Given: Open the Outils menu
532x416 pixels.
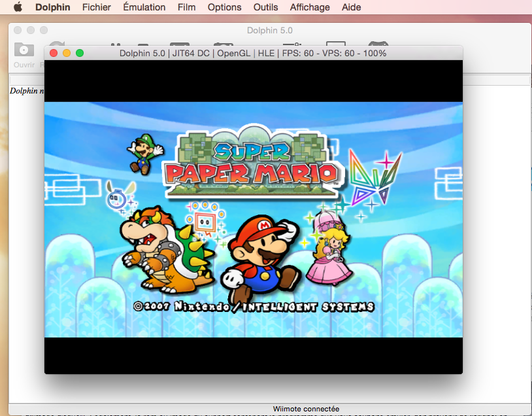Looking at the screenshot, I should tap(265, 7).
